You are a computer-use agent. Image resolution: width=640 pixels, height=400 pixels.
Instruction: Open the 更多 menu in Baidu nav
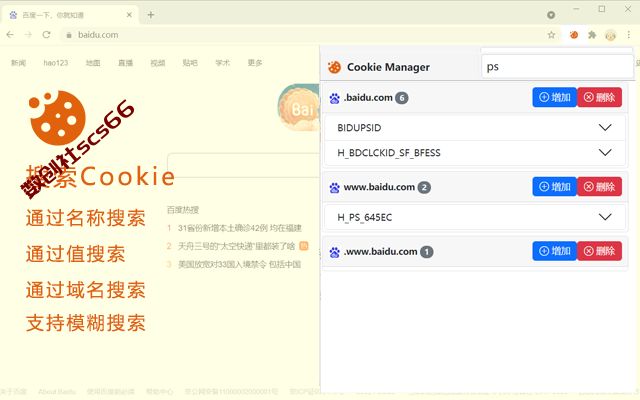click(x=255, y=63)
